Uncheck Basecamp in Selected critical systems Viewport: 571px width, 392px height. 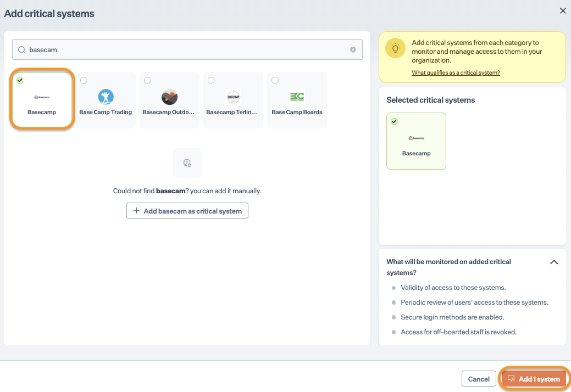click(395, 121)
